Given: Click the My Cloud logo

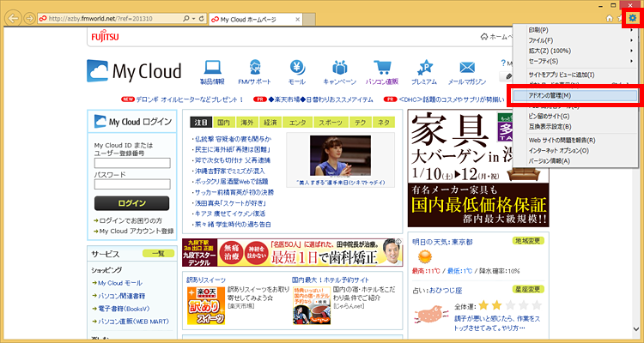Looking at the screenshot, I should (x=134, y=71).
